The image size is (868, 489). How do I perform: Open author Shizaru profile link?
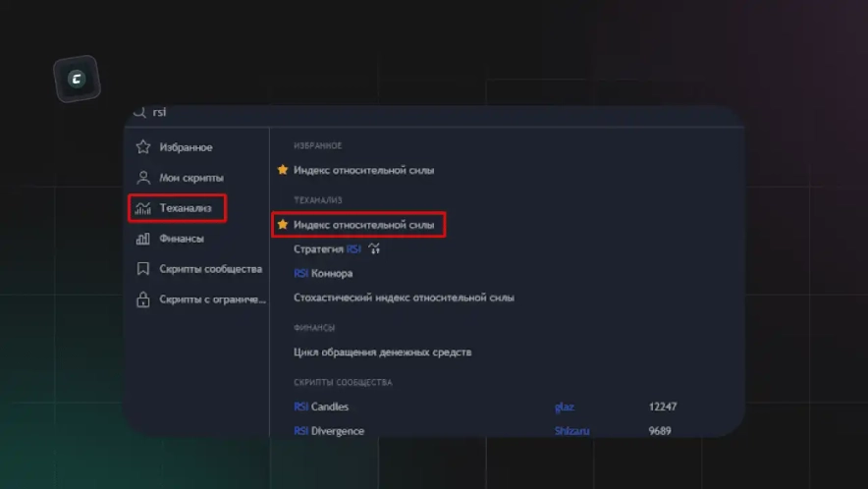571,431
